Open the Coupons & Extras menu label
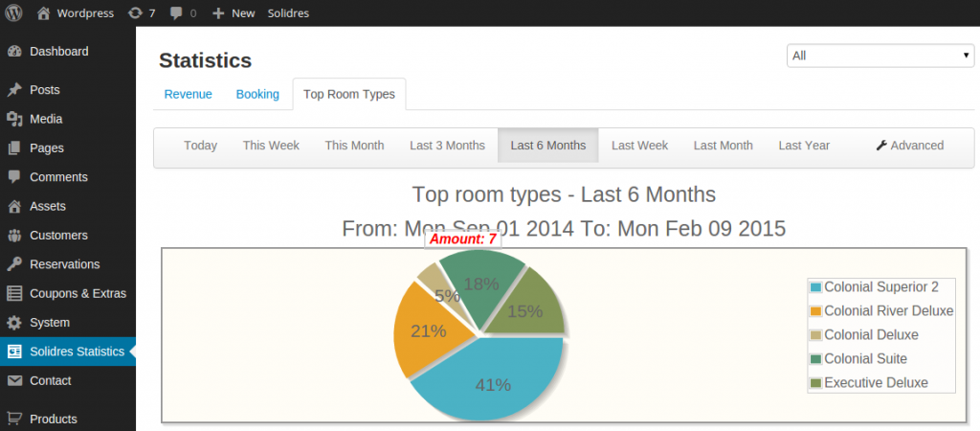The width and height of the screenshot is (980, 431). point(78,293)
